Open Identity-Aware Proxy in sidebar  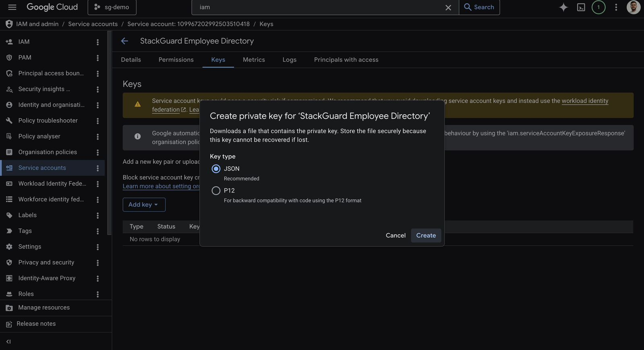pos(47,278)
